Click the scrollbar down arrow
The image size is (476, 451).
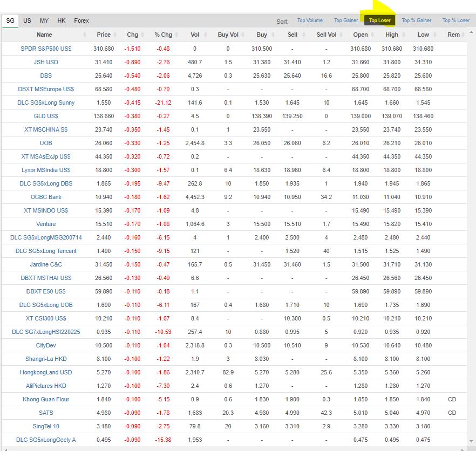point(471,441)
